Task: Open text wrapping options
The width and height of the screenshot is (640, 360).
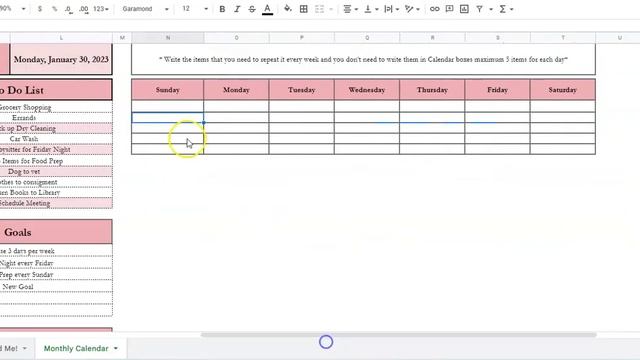Action: tap(391, 9)
